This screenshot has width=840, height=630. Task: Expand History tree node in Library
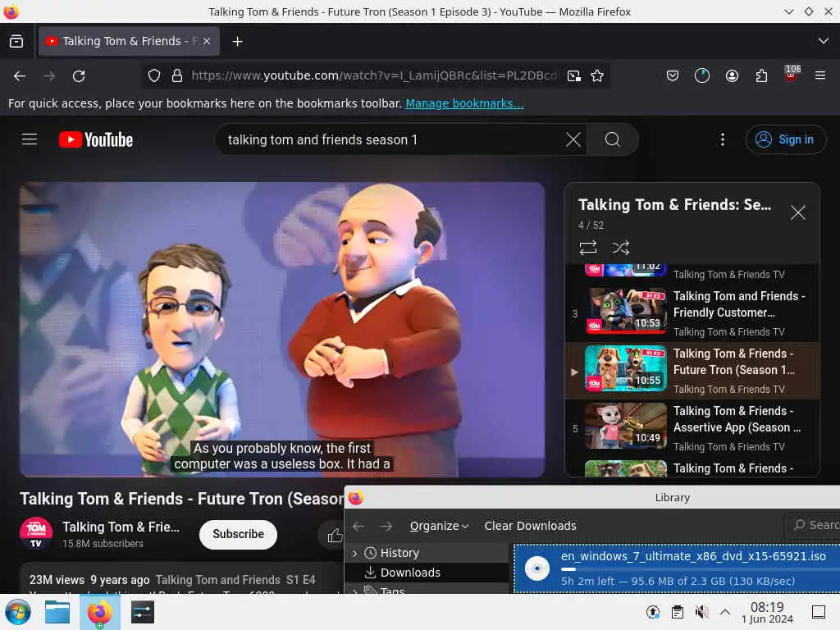354,553
